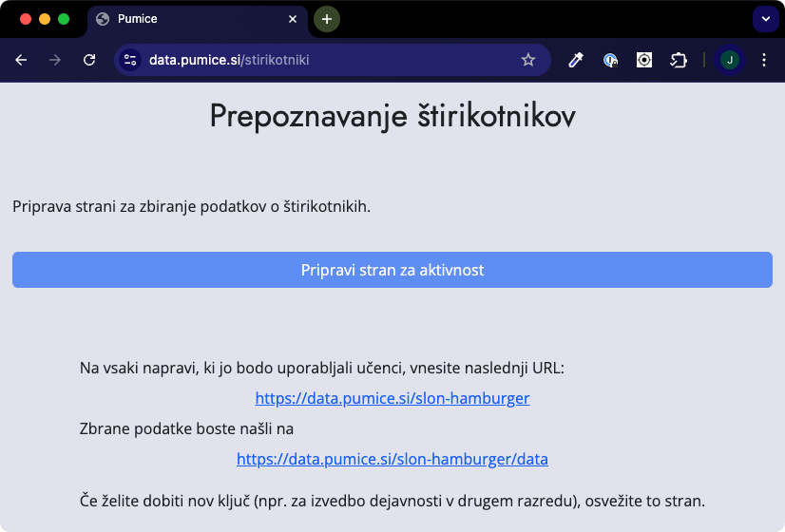Click the target-shaped extension icon
Viewport: 785px width, 532px height.
pyautogui.click(x=644, y=60)
